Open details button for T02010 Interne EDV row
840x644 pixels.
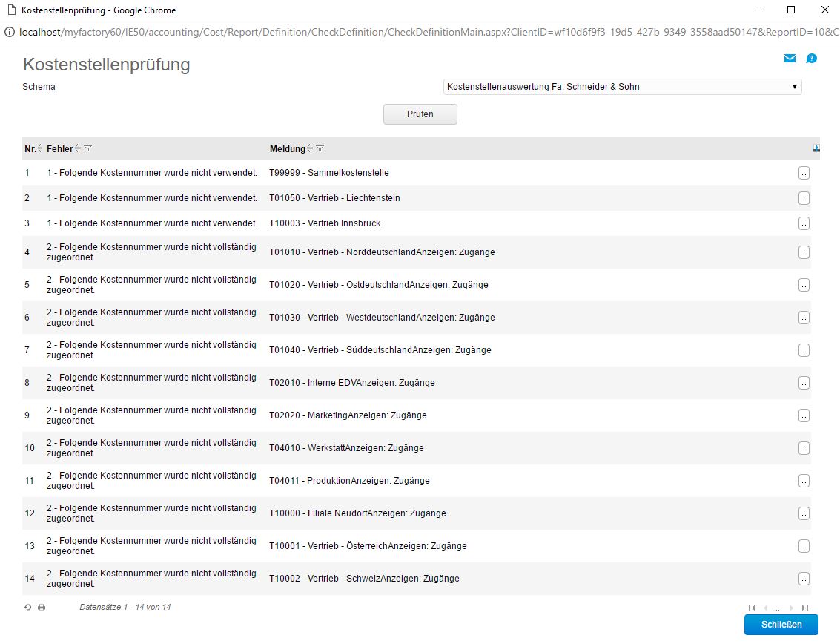804,383
